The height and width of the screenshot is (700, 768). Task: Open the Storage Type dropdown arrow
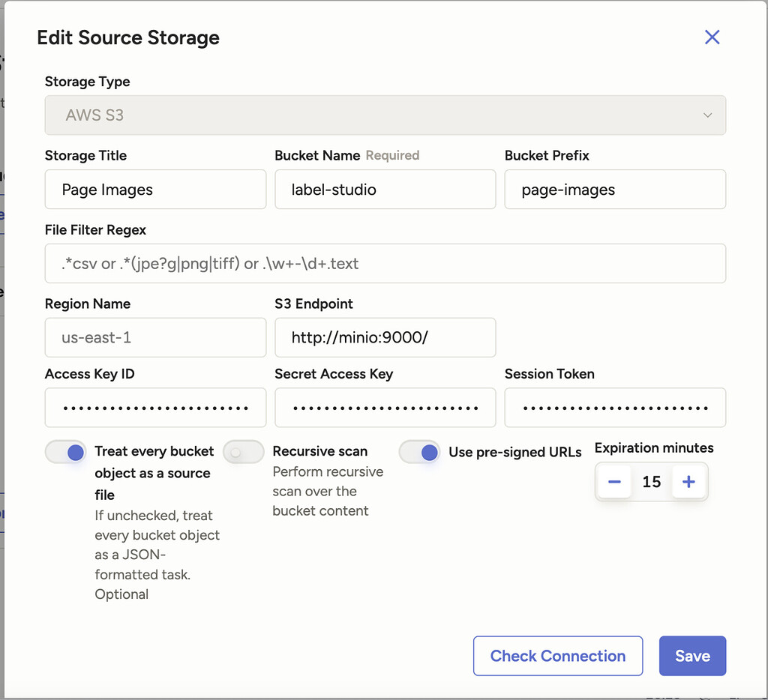(x=706, y=115)
